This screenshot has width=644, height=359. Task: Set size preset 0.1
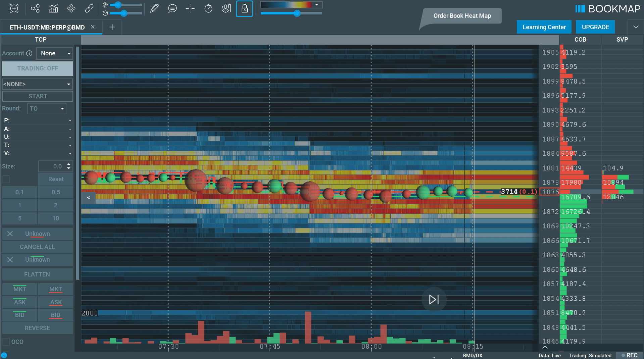[x=19, y=192]
